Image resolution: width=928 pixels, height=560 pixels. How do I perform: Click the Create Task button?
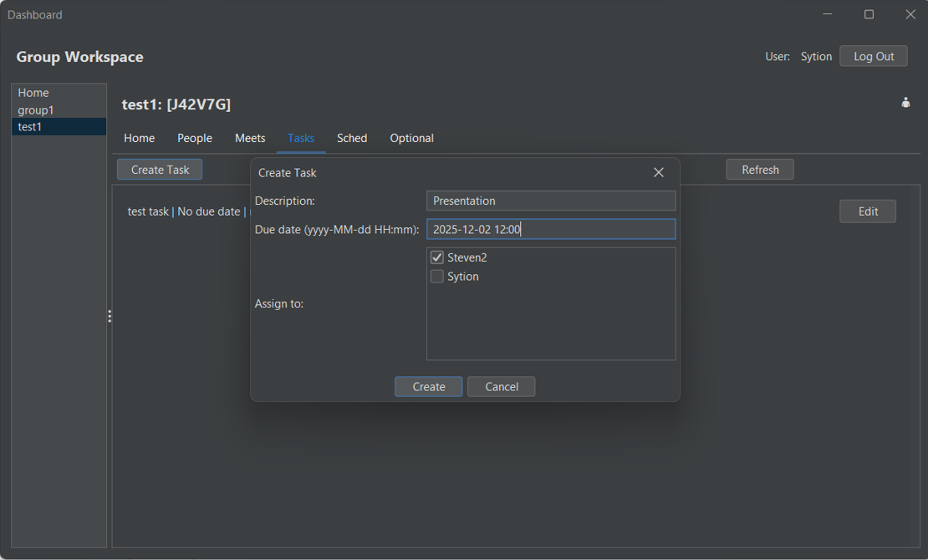click(160, 170)
